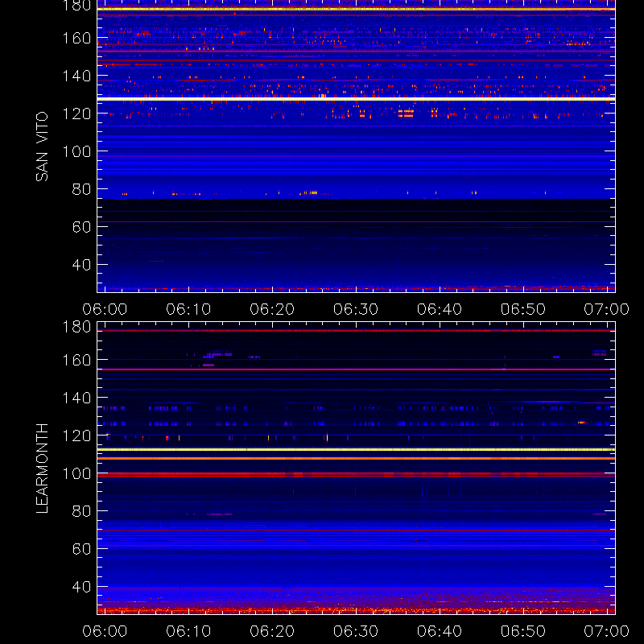Click the 07:00 label under Learmonth plot
Viewport: 644px width, 644px height.
(607, 631)
